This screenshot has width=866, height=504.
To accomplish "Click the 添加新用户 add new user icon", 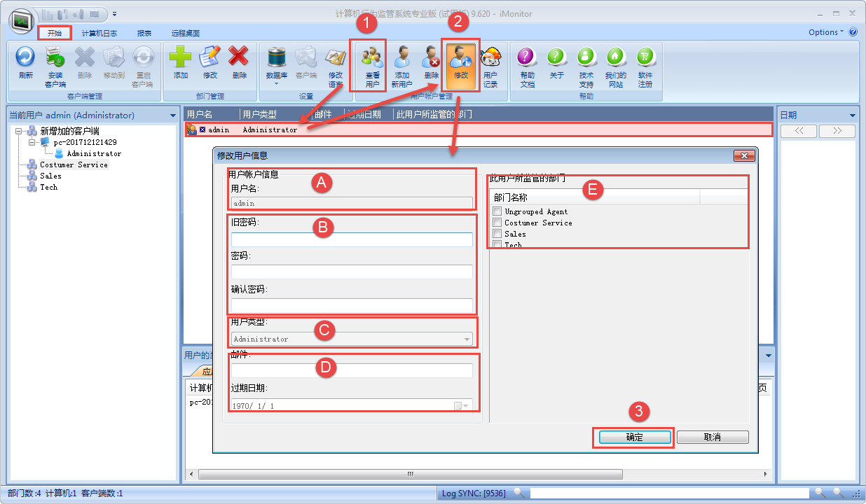I will 401,57.
